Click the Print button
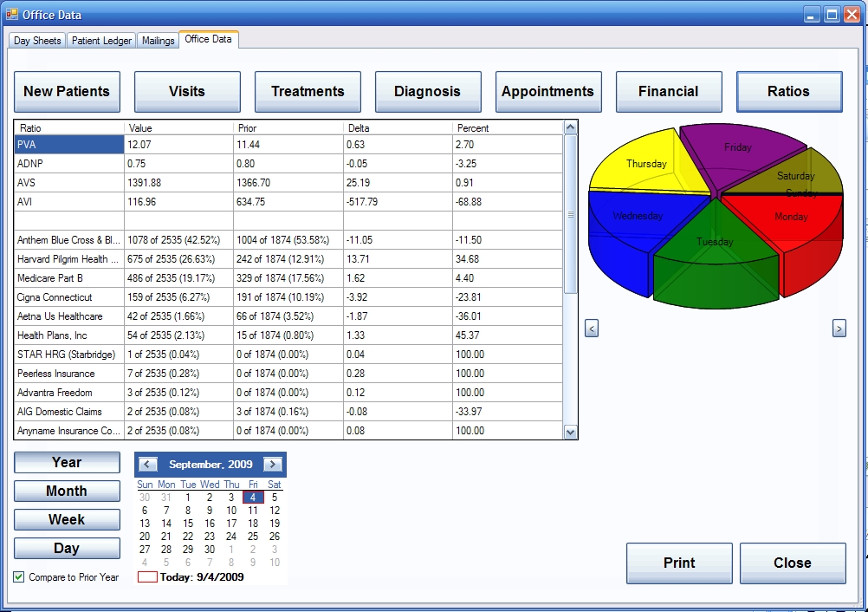Image resolution: width=868 pixels, height=612 pixels. click(679, 563)
